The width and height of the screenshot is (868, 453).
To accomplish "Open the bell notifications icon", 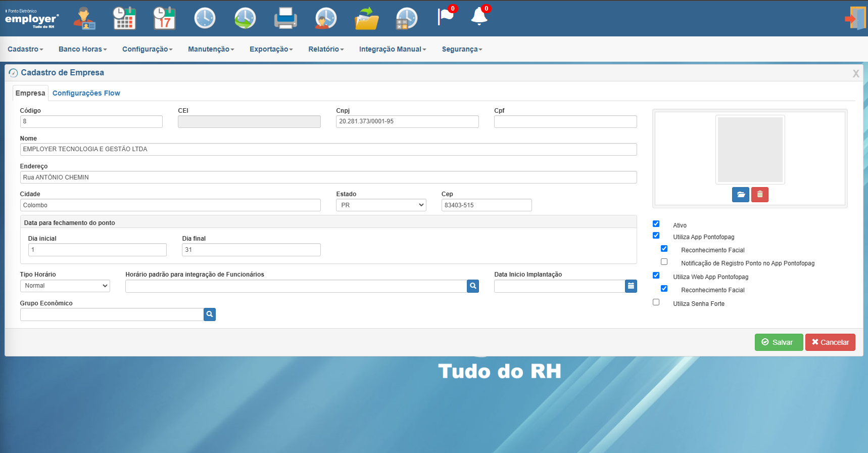I will 480,16.
